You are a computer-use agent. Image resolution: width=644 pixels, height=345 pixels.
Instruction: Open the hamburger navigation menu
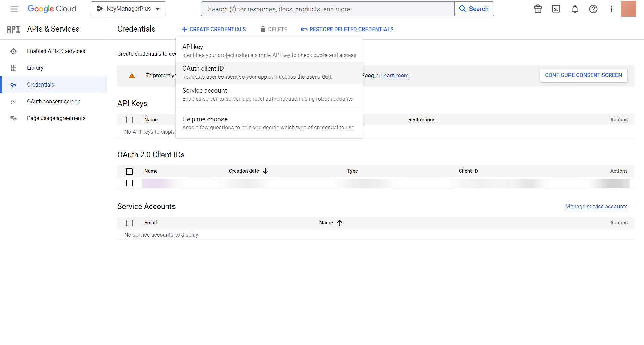click(x=14, y=9)
